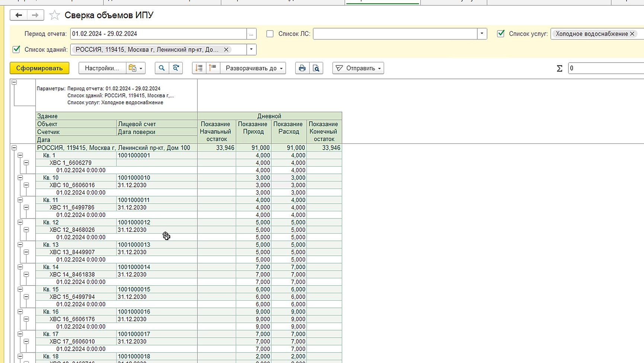Select the account number cell 1001000011
The height and width of the screenshot is (363, 644).
(x=157, y=200)
